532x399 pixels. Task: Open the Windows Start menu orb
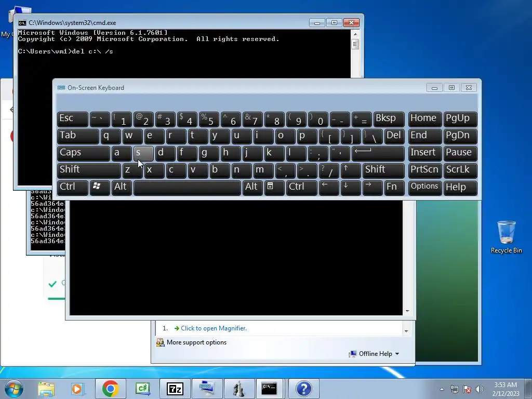click(x=14, y=389)
